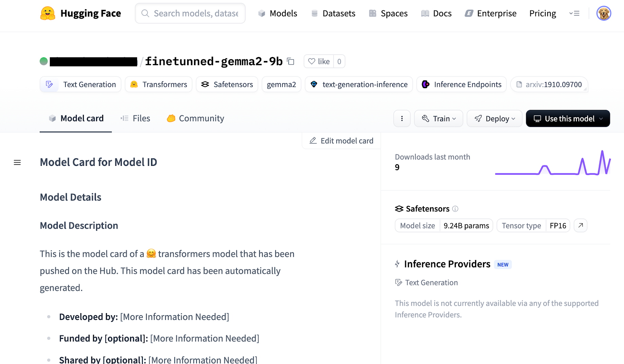Switch to the Files tab
This screenshot has height=364, width=624.
(135, 118)
